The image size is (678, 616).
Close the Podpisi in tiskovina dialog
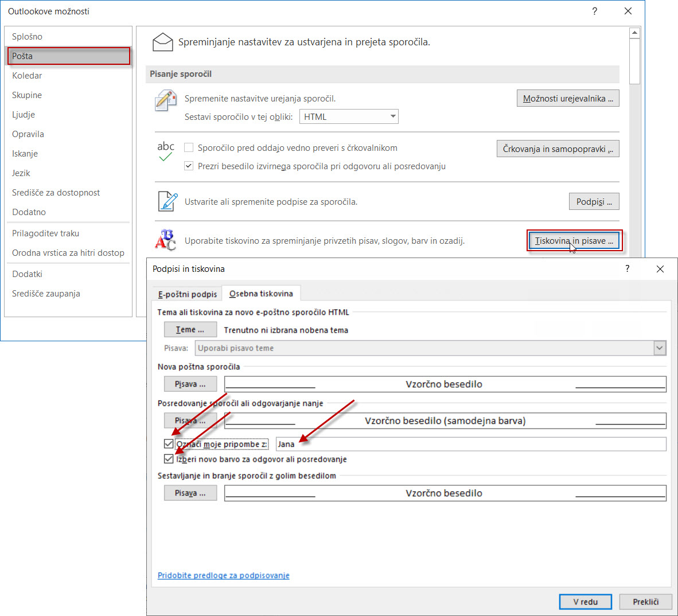[660, 269]
